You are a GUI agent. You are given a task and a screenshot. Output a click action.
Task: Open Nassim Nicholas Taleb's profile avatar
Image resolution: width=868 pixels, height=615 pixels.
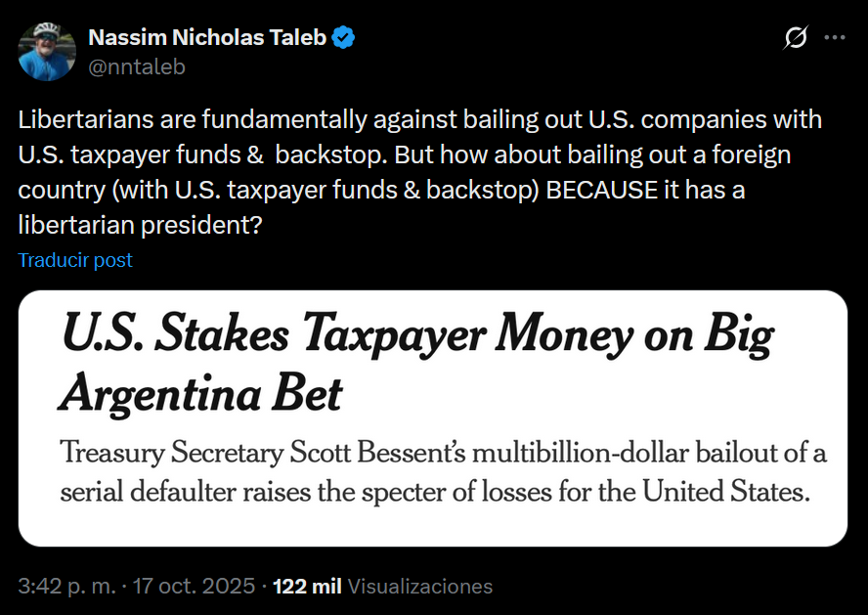pos(47,51)
